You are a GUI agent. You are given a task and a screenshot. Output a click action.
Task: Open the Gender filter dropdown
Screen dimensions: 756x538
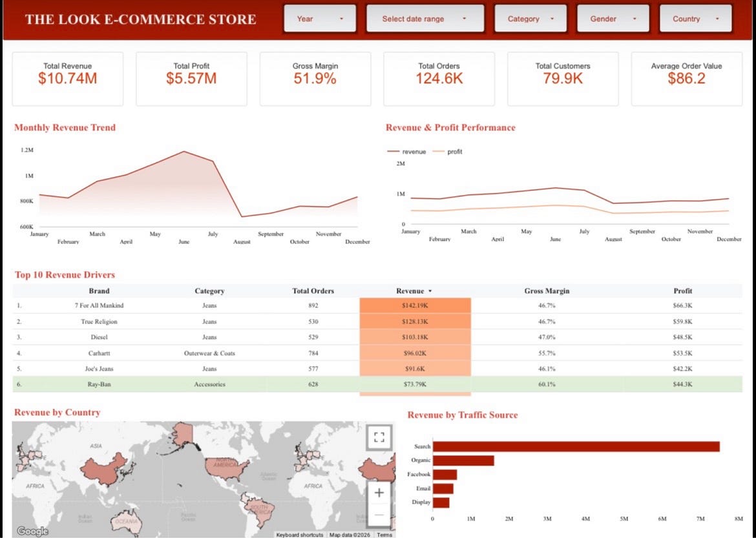pos(613,19)
